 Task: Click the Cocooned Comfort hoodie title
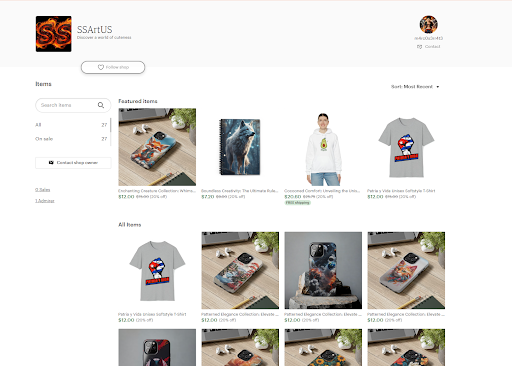322,191
